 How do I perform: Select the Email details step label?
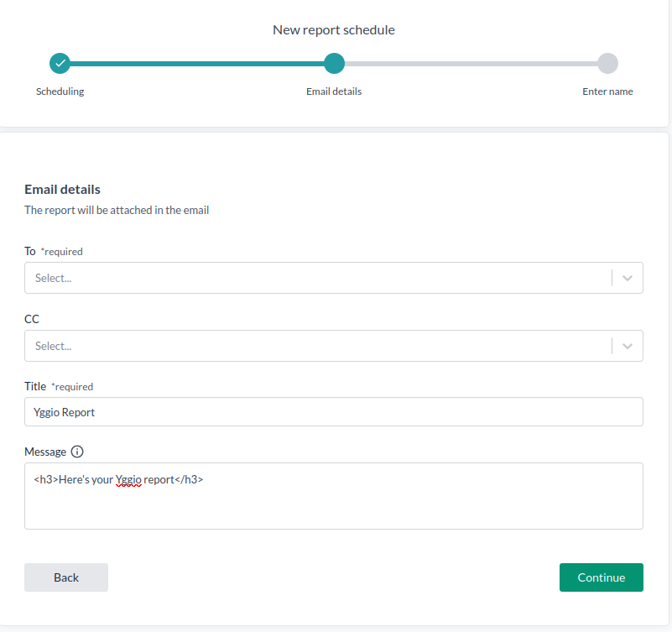pos(334,91)
